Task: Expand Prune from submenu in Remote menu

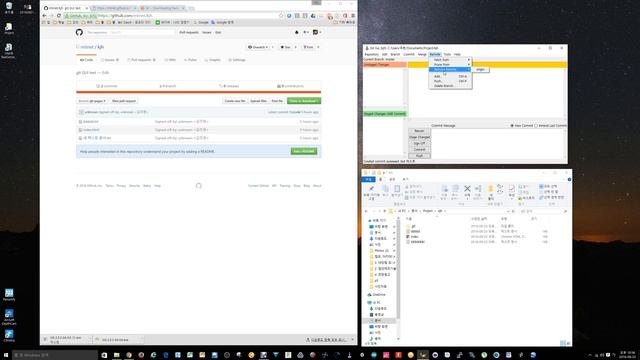Action: [450, 64]
